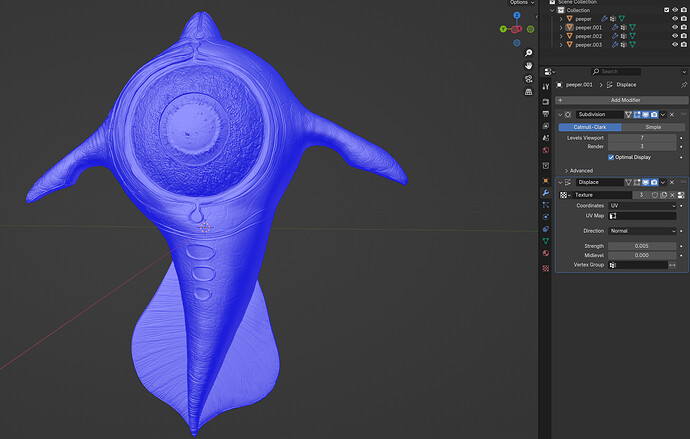
Task: Click the blue Z axis on navigation gizmo
Action: [x=517, y=15]
